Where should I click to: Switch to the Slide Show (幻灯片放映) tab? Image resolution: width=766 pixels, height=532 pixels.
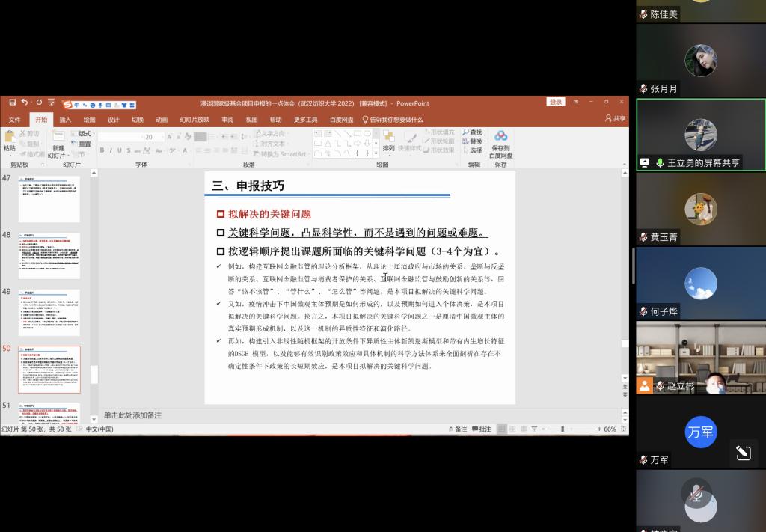coord(194,120)
